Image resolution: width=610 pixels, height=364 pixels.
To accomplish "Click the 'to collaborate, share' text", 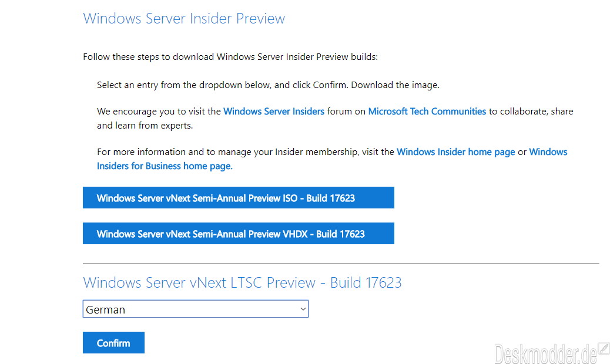I will pyautogui.click(x=531, y=112).
